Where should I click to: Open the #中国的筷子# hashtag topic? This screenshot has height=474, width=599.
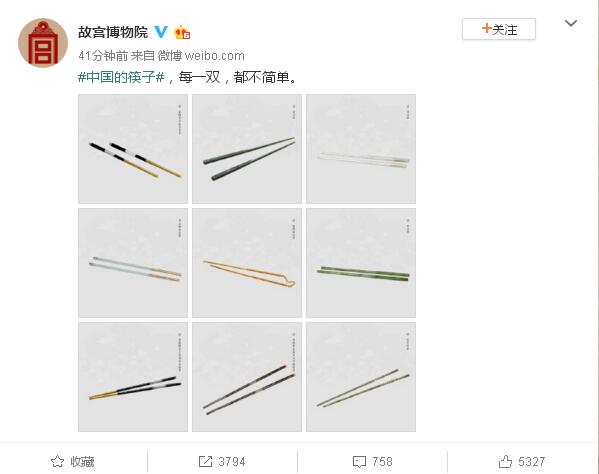tap(121, 77)
